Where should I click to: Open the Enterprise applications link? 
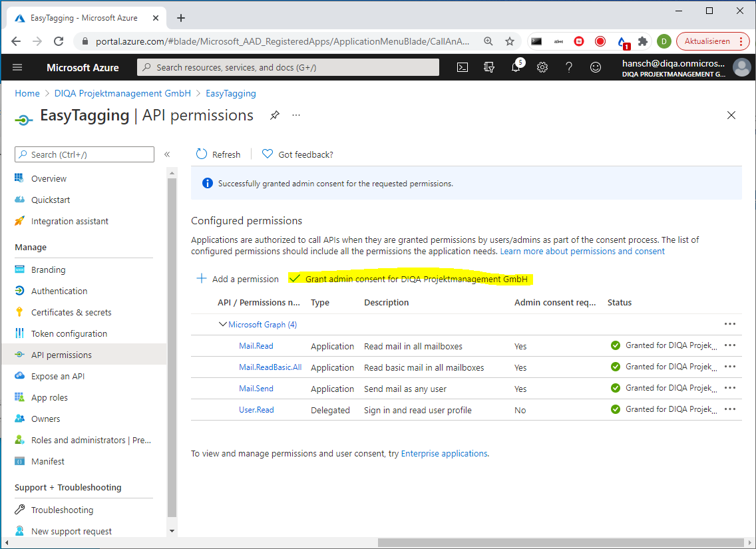(x=444, y=453)
